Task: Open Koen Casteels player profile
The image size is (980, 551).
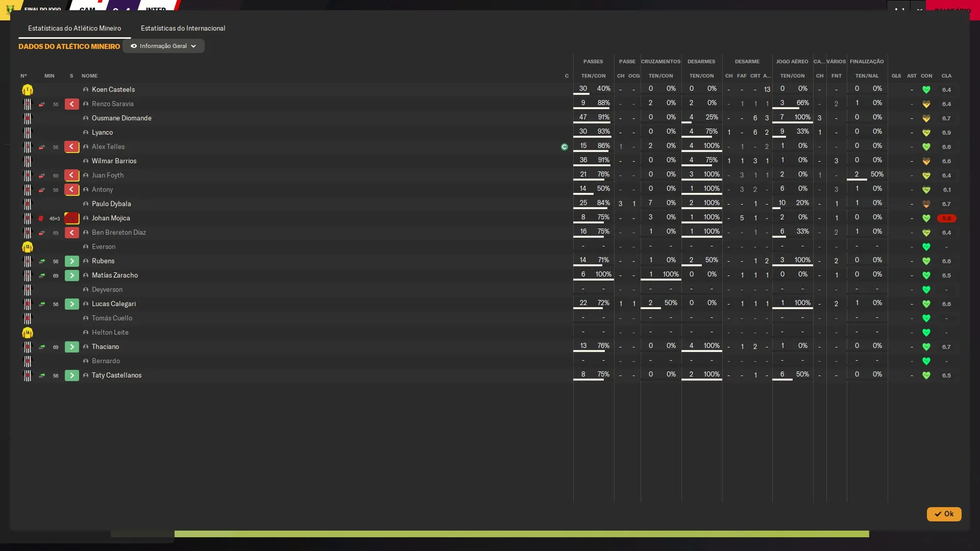Action: coord(113,90)
